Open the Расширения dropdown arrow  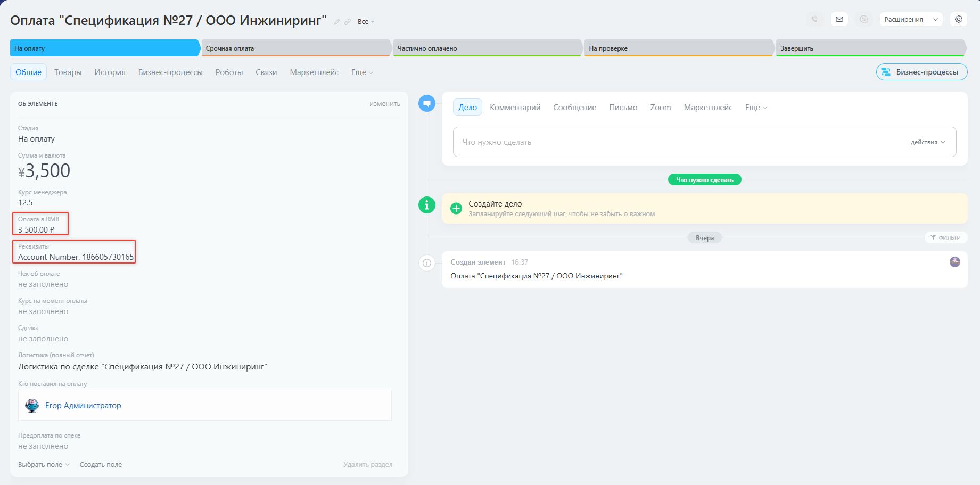936,19
